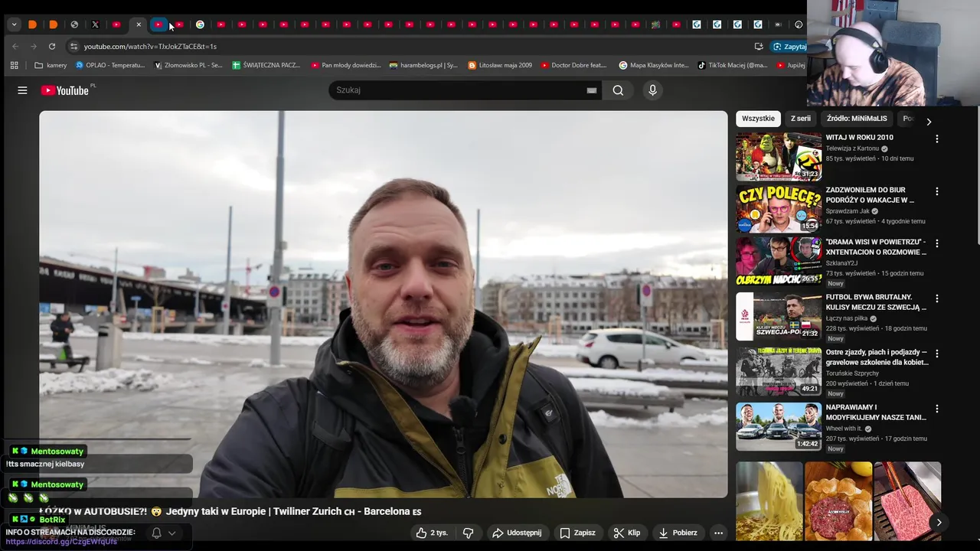Open options for the NAPRAWIAMY I MODYFIKUJEMY video
The image size is (980, 551).
click(936, 409)
